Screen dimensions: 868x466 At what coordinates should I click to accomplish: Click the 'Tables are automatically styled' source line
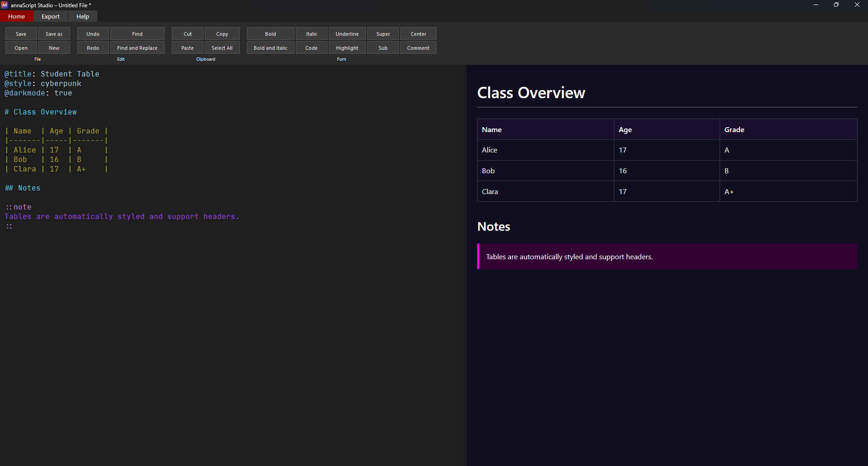[x=122, y=217]
